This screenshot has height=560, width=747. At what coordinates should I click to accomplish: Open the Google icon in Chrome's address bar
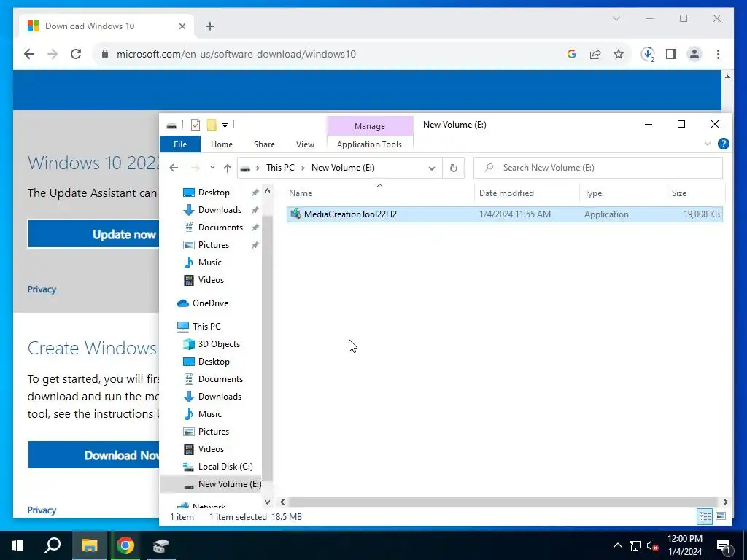[572, 54]
